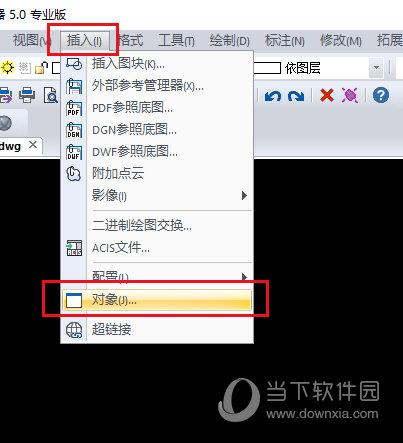The height and width of the screenshot is (443, 403).
Task: Click the undo arrow icon
Action: coord(273,96)
